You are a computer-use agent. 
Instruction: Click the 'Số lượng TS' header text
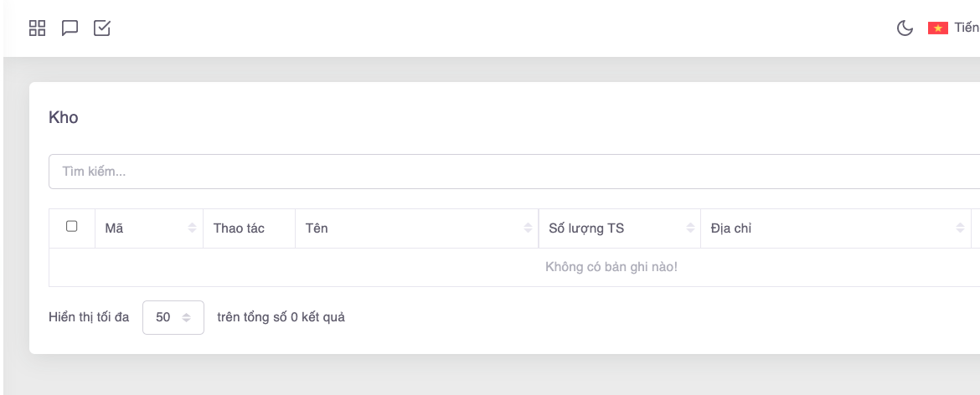pyautogui.click(x=585, y=228)
